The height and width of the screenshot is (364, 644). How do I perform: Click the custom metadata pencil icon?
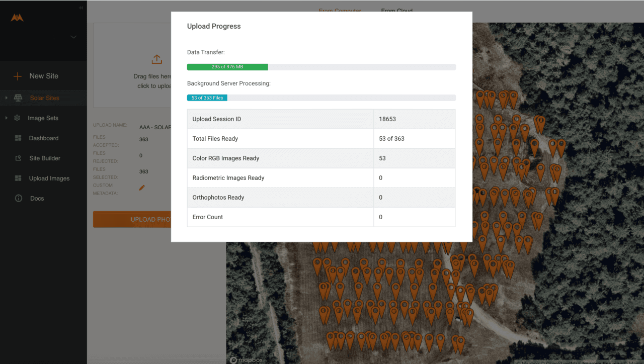tap(142, 188)
